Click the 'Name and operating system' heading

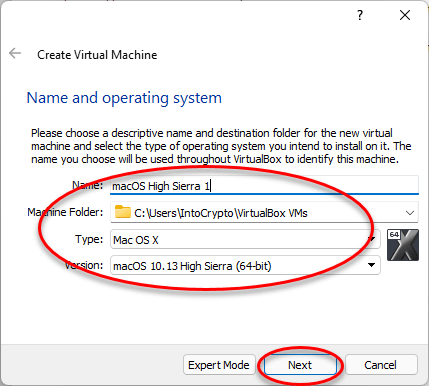coord(124,98)
